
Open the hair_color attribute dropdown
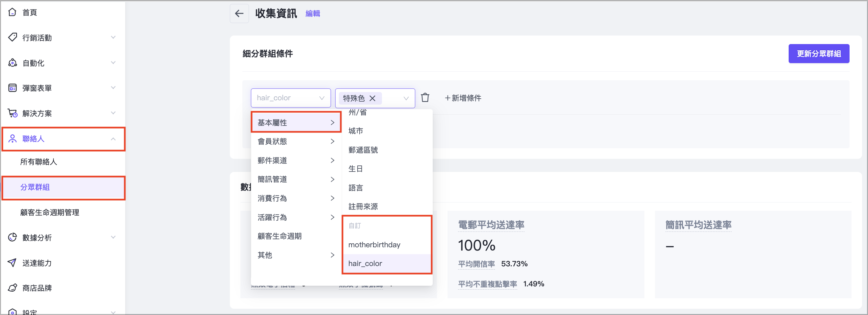pos(290,98)
